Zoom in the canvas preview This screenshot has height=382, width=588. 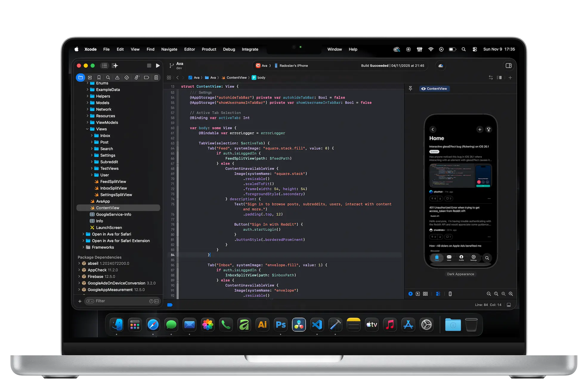(x=511, y=294)
